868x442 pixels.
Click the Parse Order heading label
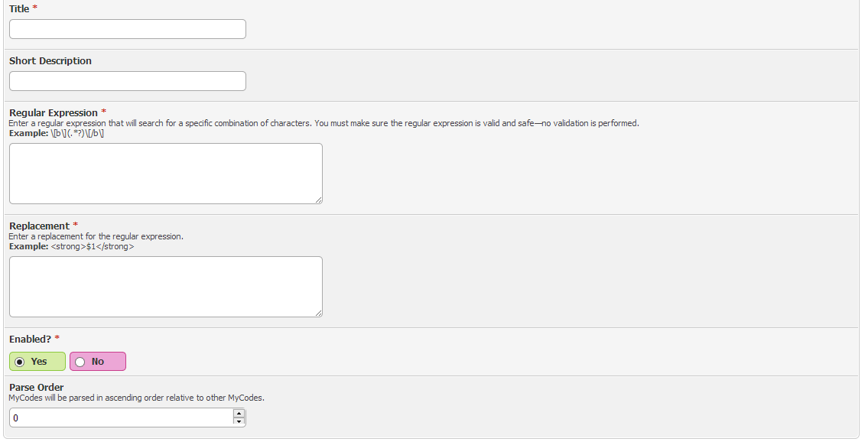[37, 387]
